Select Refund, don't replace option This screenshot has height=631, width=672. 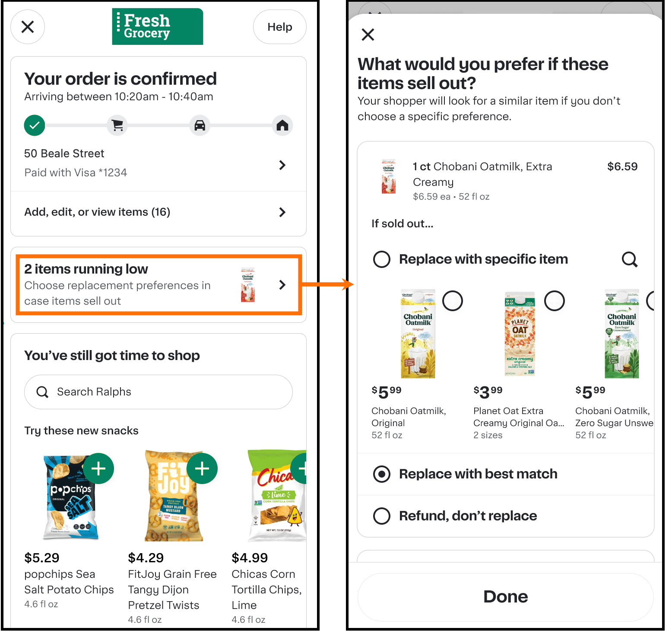382,516
